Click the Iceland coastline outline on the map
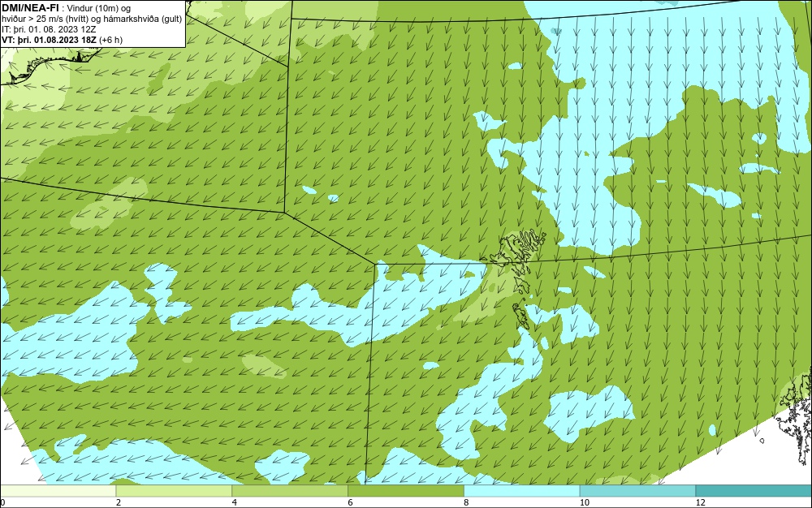Image resolution: width=812 pixels, height=508 pixels. click(x=50, y=65)
